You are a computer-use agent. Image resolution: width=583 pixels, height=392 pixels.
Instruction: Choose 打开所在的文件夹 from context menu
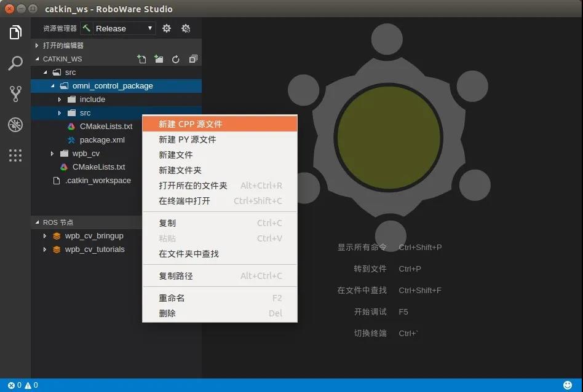tap(220, 186)
